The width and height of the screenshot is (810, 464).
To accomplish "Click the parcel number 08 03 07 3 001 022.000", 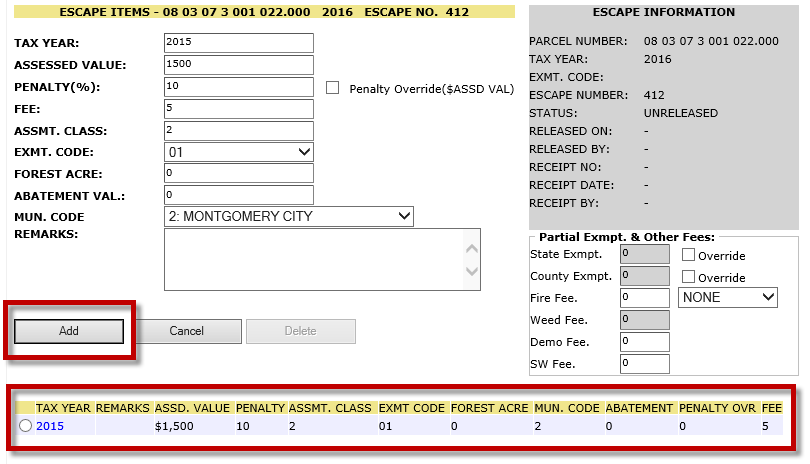I will [x=711, y=41].
